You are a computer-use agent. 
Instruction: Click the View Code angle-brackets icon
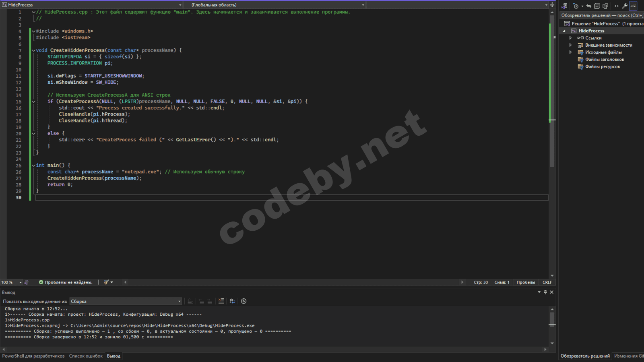616,6
